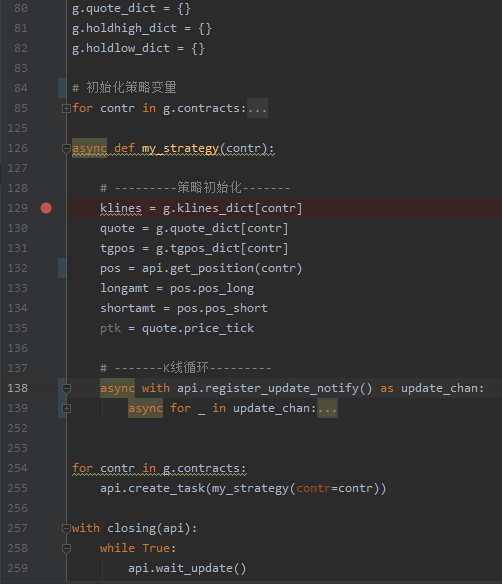Click the folded ellipsis after g.contracts:
502x584 pixels.
tap(257, 108)
